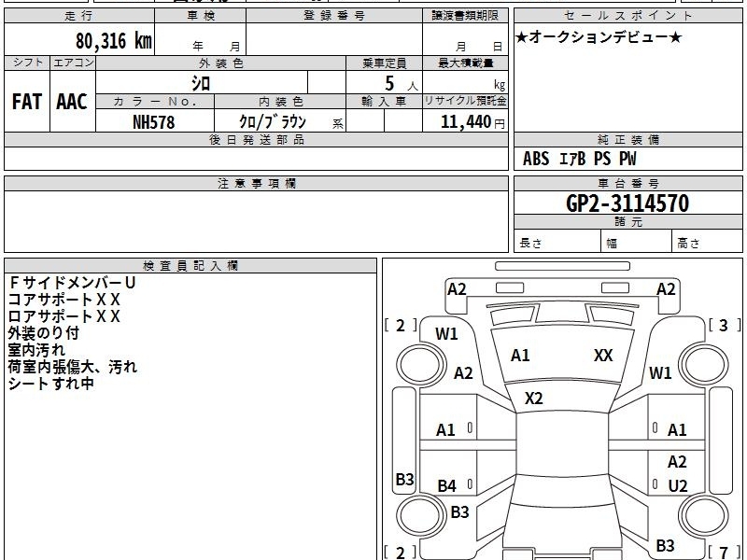The image size is (747, 560).
Task: Click the 走行 column header
Action: coord(79,16)
